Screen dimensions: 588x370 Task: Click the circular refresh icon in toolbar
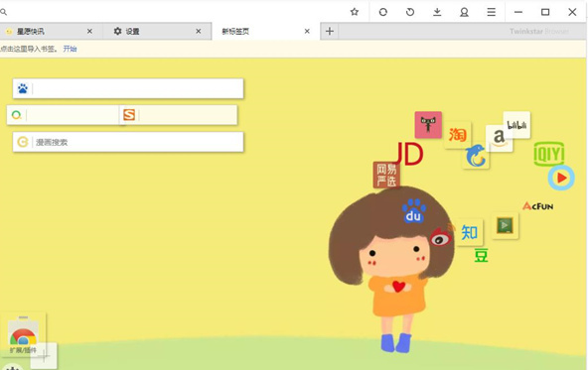click(382, 12)
